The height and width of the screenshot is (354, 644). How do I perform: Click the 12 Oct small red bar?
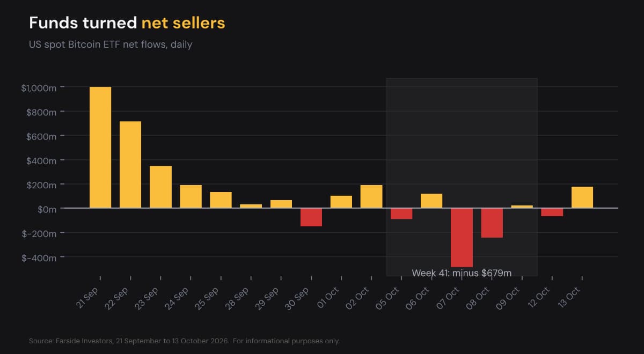[x=552, y=212]
